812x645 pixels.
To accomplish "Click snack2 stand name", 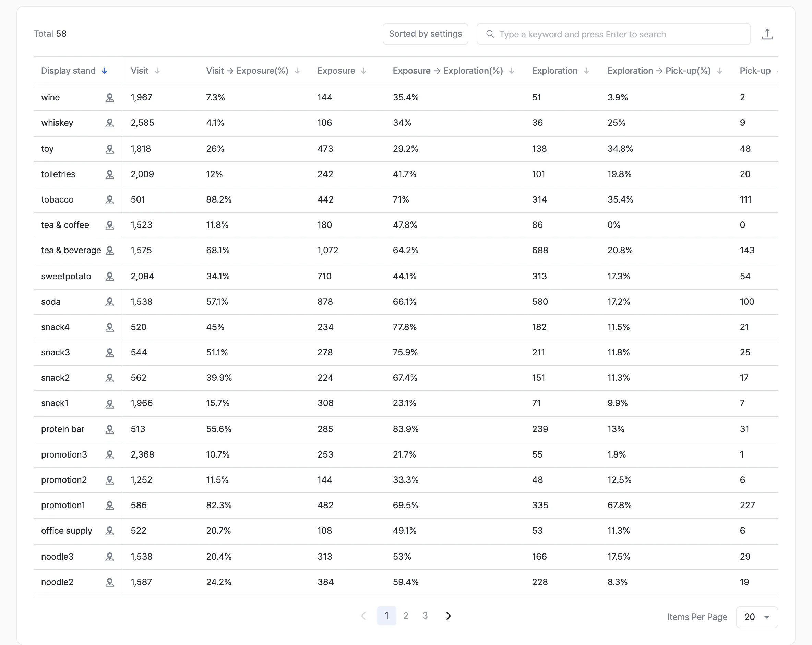I will (x=55, y=378).
